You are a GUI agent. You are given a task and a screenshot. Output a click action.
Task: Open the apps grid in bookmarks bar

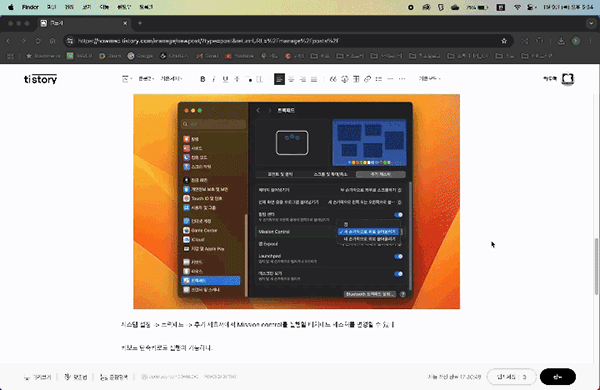tap(10, 56)
